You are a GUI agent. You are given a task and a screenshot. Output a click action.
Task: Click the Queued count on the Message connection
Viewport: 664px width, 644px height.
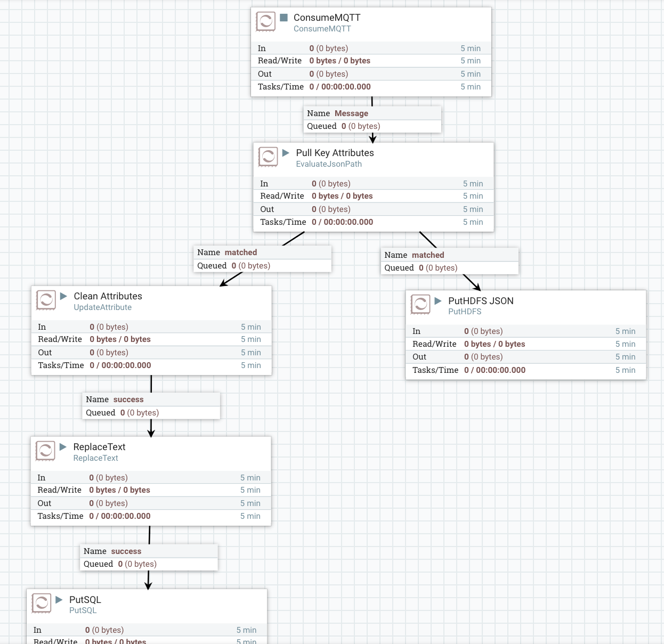(x=343, y=126)
